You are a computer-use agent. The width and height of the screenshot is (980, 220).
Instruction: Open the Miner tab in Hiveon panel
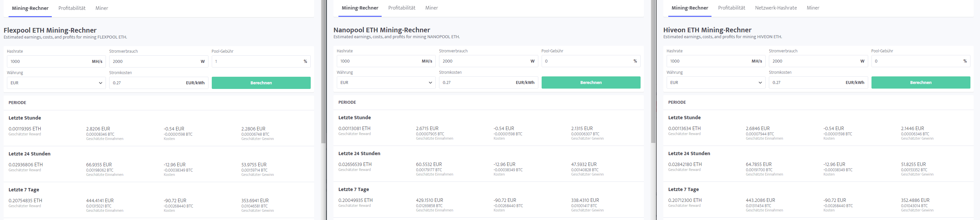(x=813, y=8)
